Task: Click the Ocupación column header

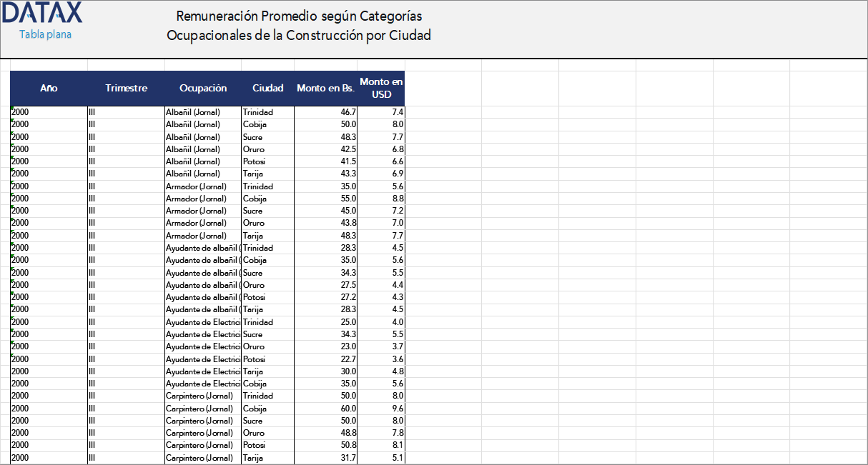Action: (203, 89)
